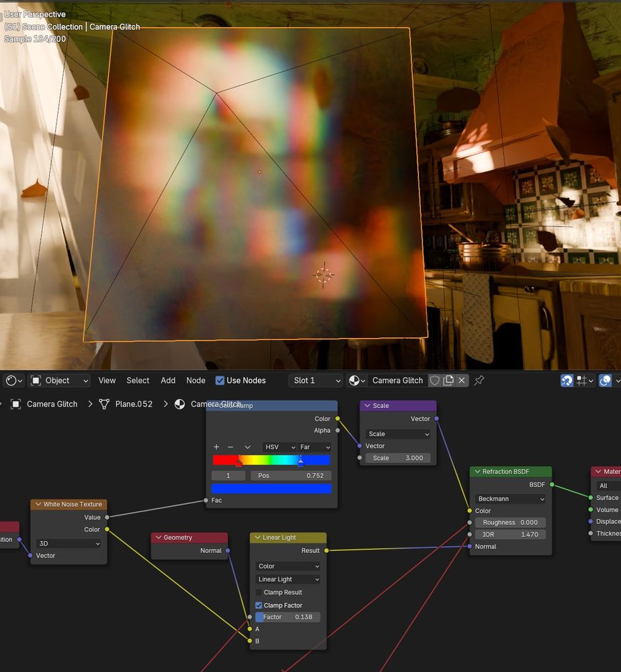Click the Color Ramp Fac input socket

(x=206, y=501)
